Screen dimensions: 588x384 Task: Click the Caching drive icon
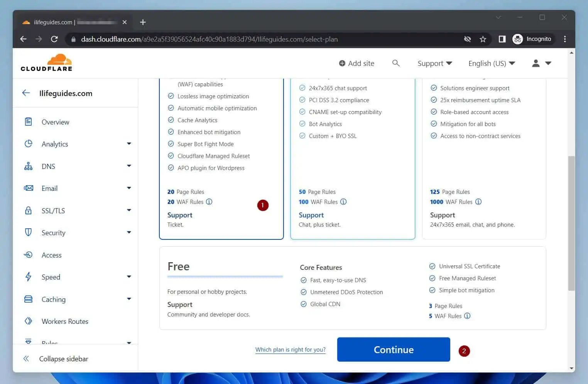(28, 299)
